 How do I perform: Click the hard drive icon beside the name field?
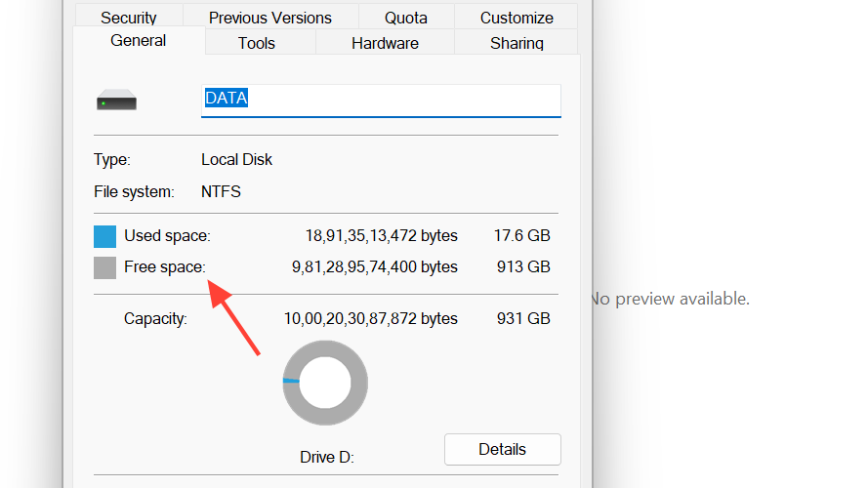(x=116, y=100)
